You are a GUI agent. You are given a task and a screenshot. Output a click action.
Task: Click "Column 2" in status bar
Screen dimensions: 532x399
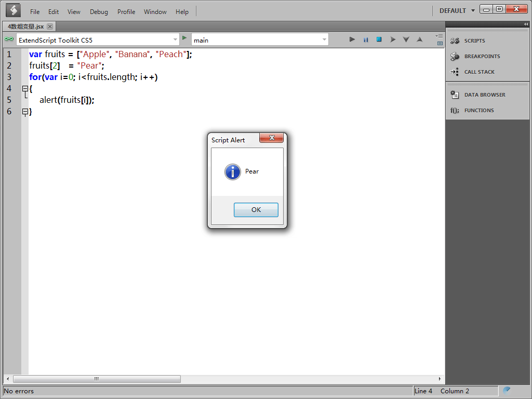pyautogui.click(x=455, y=391)
